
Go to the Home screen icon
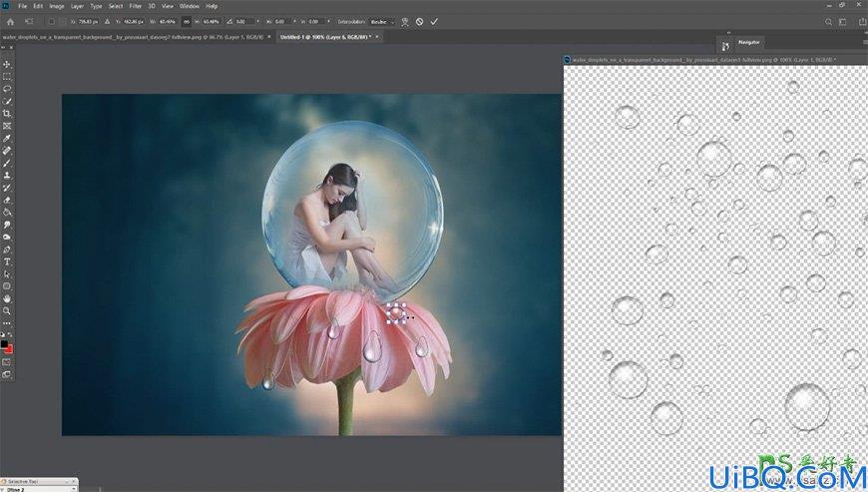[x=10, y=22]
